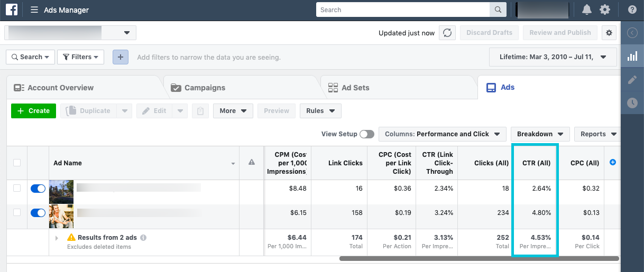Screen dimensions: 644x272
Task: Click the green Create button
Action: click(33, 111)
